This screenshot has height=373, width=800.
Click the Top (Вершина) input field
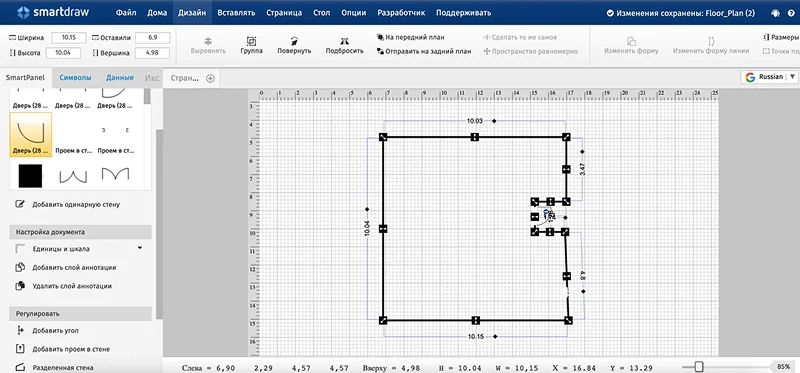tap(152, 53)
